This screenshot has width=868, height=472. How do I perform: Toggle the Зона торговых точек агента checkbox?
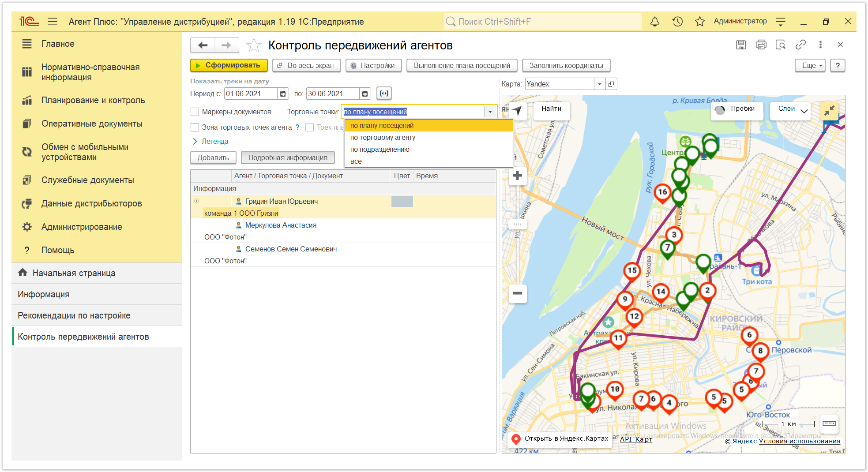pyautogui.click(x=195, y=127)
